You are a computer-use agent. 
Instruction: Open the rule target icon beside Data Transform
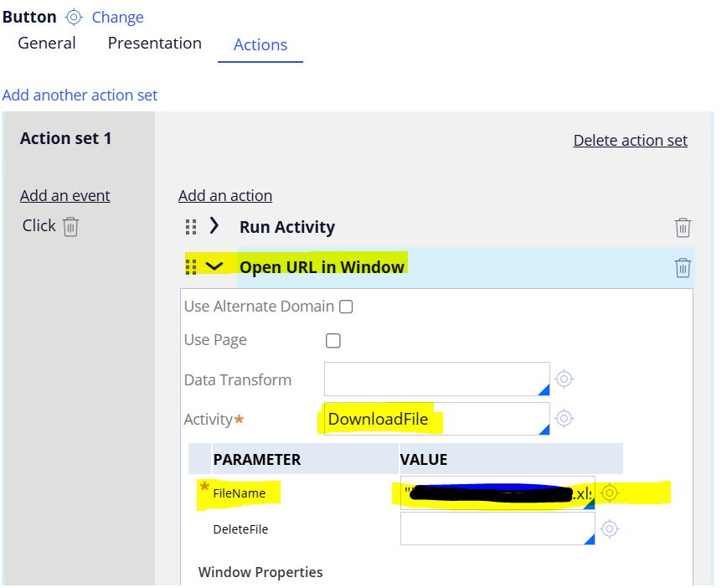click(x=564, y=379)
